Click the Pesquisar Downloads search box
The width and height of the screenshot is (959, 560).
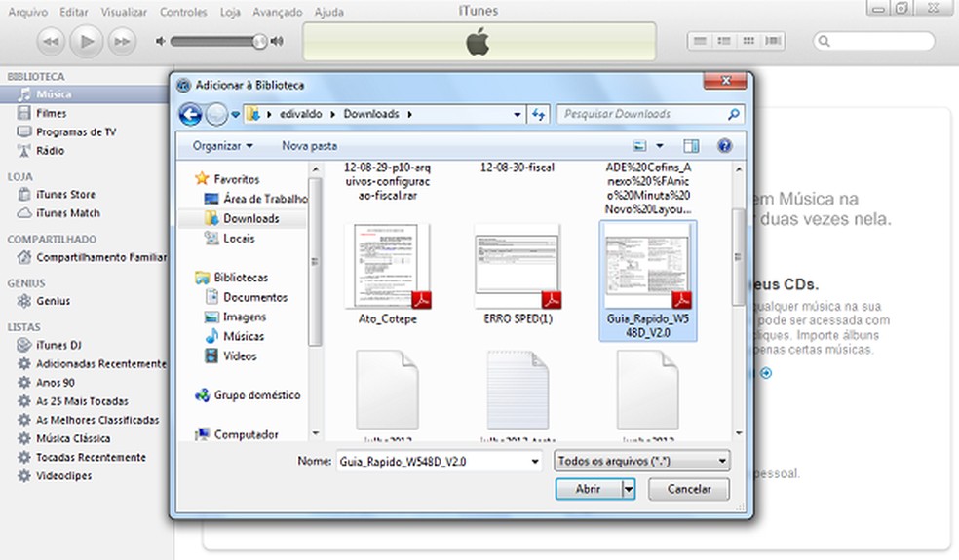649,114
